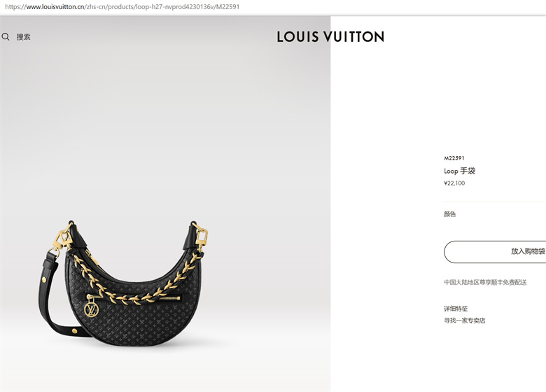This screenshot has height=392, width=546.
Task: Open the 详细特征 details link
Action: (x=456, y=309)
